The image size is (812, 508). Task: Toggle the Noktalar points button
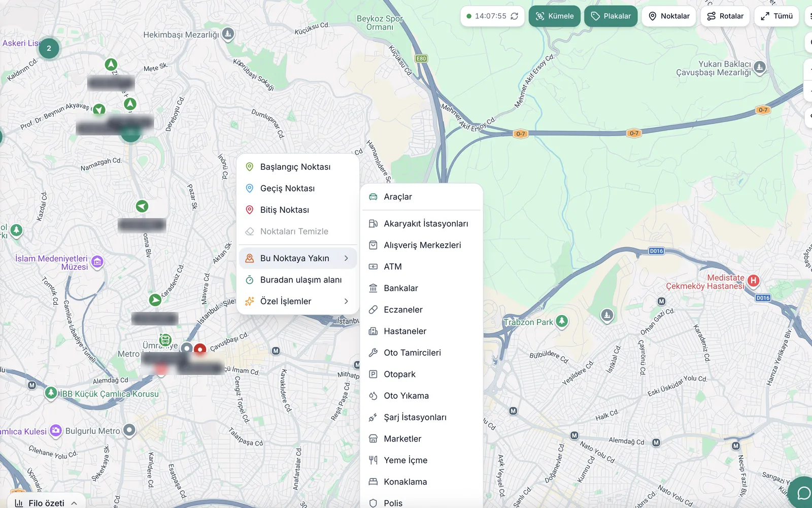(x=669, y=16)
